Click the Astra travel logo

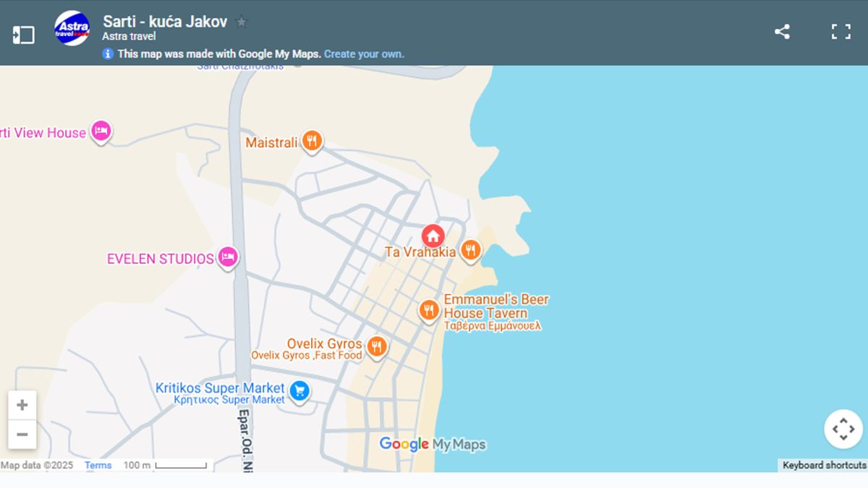pos(72,29)
